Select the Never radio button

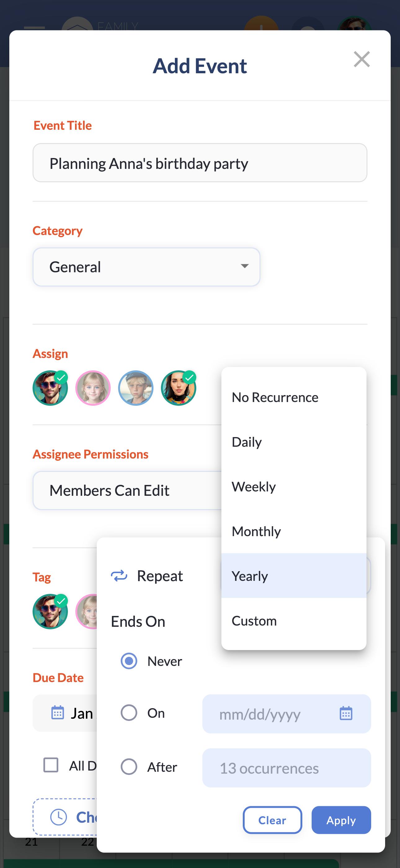point(129,661)
